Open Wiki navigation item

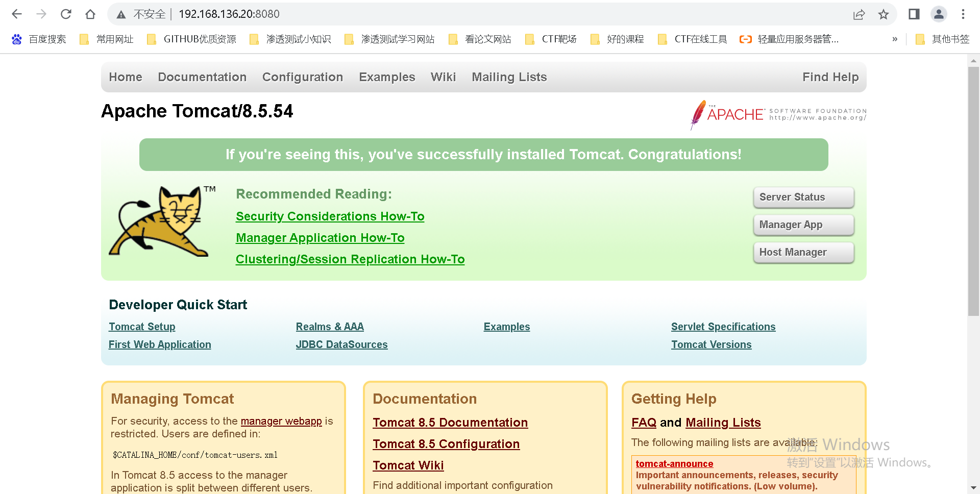(443, 77)
